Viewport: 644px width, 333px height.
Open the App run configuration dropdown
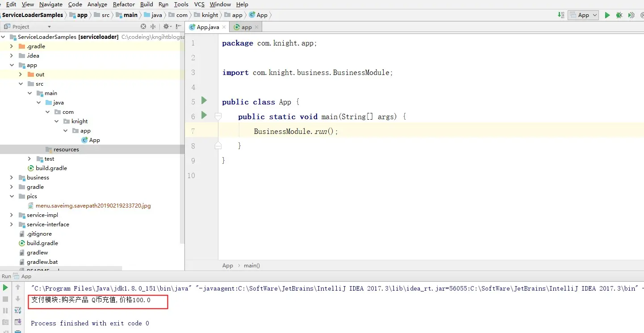(583, 15)
